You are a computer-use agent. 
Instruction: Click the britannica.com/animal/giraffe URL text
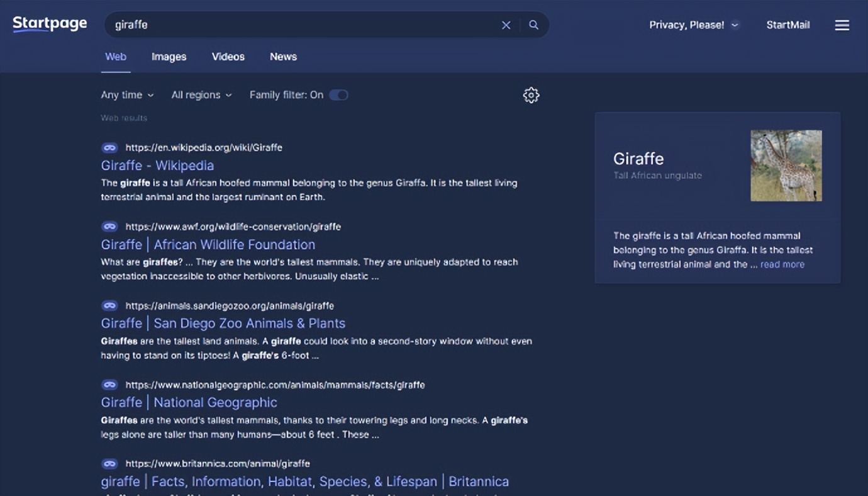pyautogui.click(x=218, y=464)
